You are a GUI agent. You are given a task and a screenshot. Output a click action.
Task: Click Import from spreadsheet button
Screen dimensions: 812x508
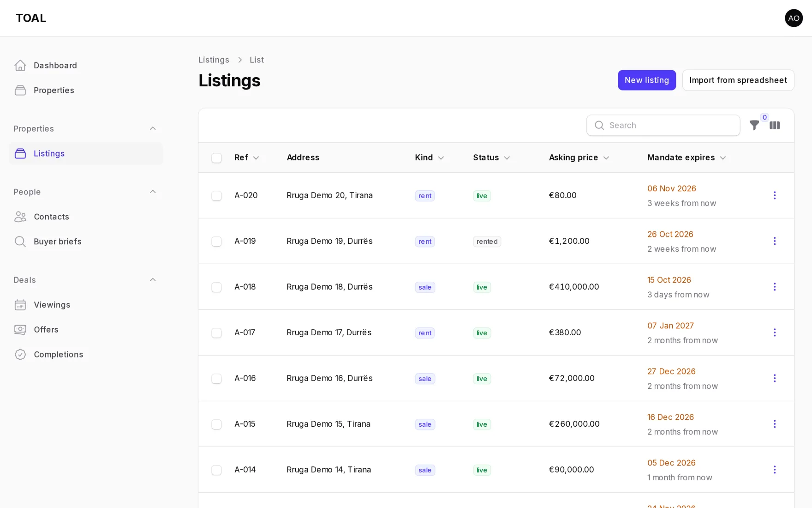(x=738, y=80)
